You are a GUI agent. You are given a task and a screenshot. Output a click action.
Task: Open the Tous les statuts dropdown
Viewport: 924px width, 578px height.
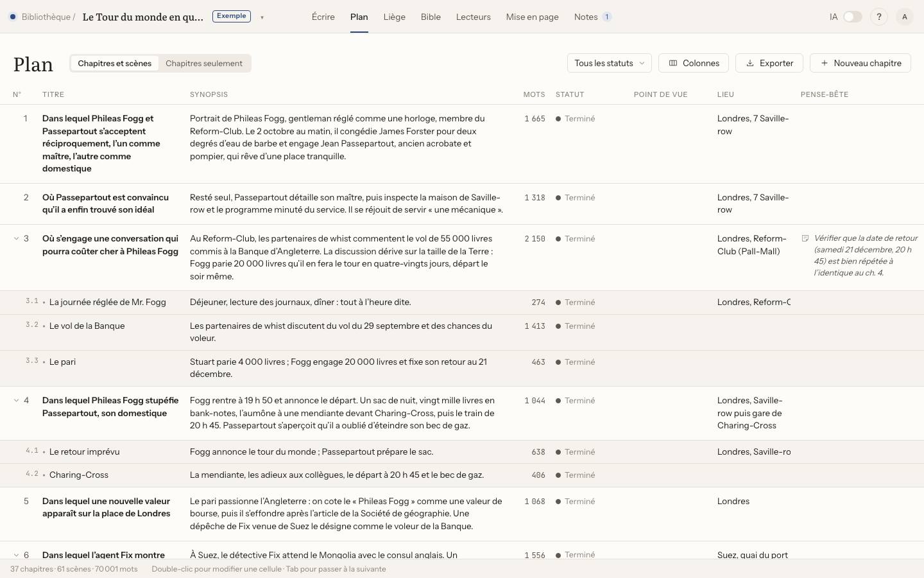coord(610,63)
